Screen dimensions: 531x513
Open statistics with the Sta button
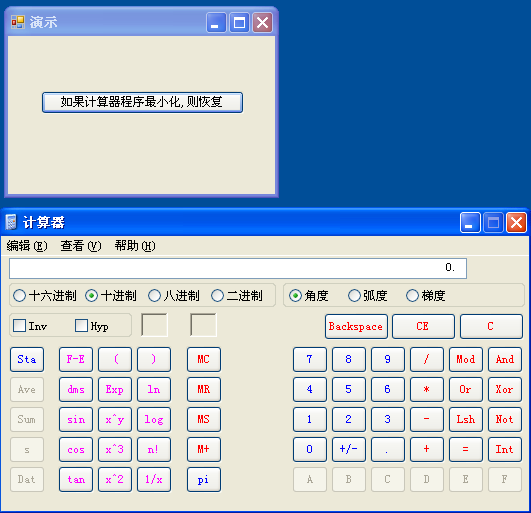point(27,359)
